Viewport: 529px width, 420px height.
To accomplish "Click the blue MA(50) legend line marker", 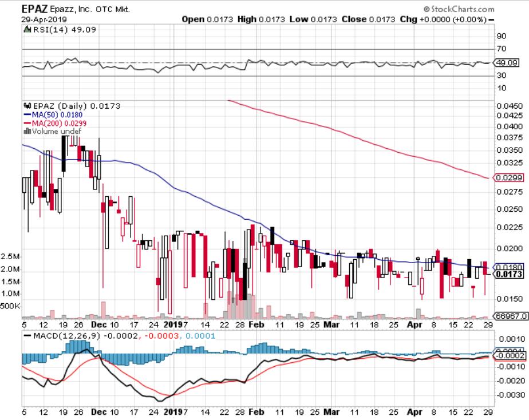I will [27, 114].
